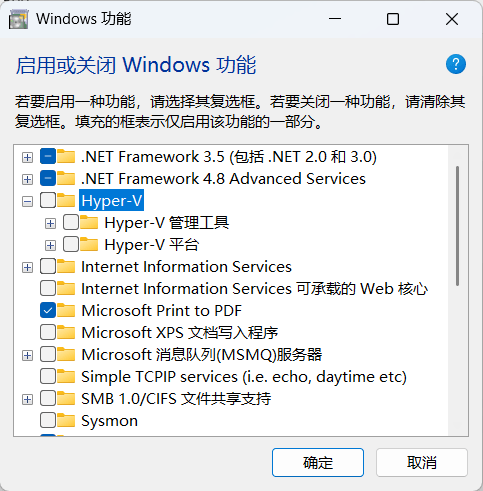Viewport: 483px width, 491px height.
Task: Enable the Hyper-V root checkbox
Action: pos(48,200)
